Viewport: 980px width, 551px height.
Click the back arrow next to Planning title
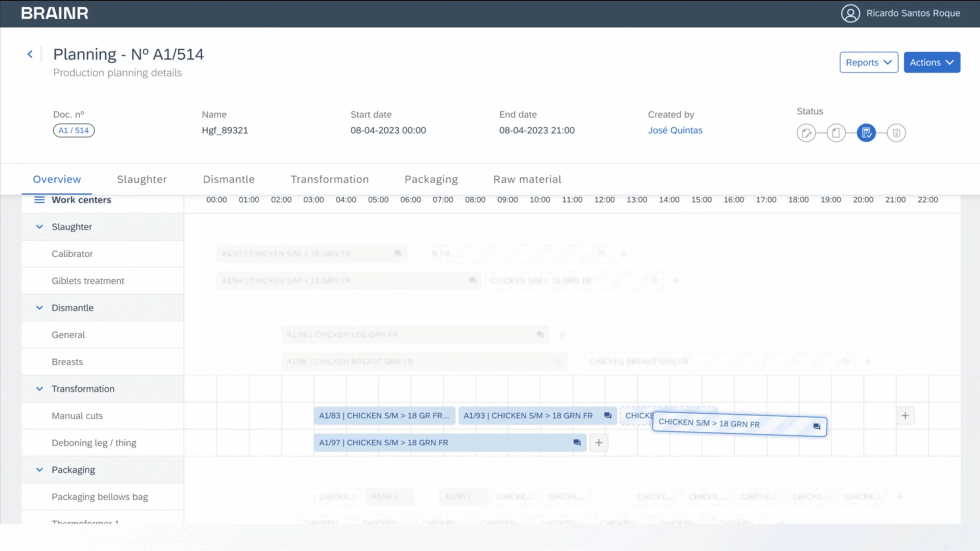point(30,54)
